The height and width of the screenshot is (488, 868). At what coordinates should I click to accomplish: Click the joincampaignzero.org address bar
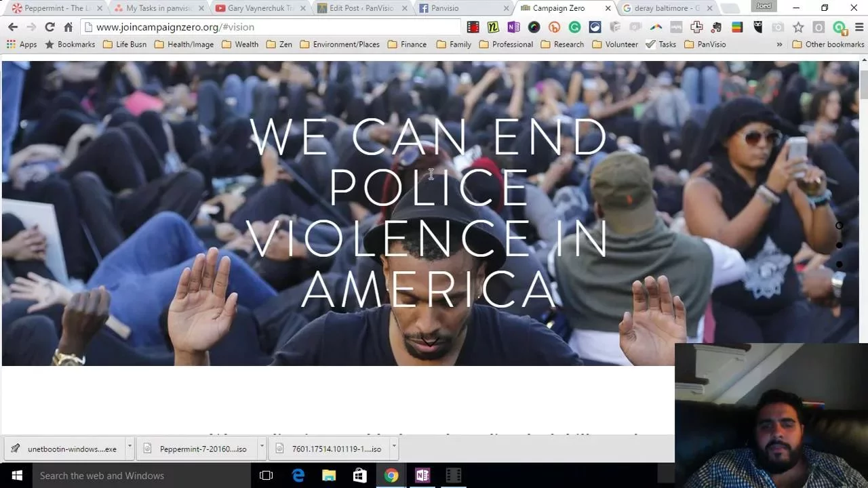pyautogui.click(x=271, y=27)
